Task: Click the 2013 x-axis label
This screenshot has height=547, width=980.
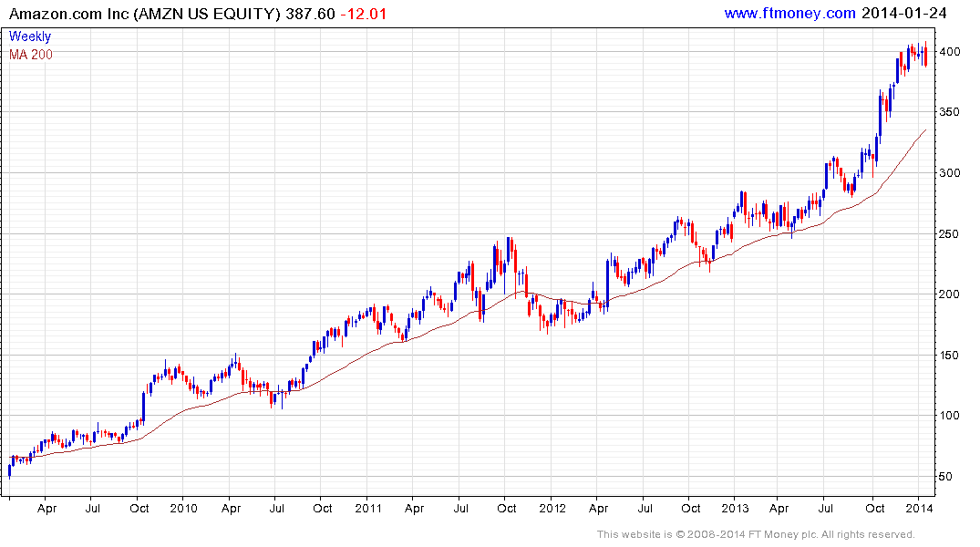Action: coord(735,508)
